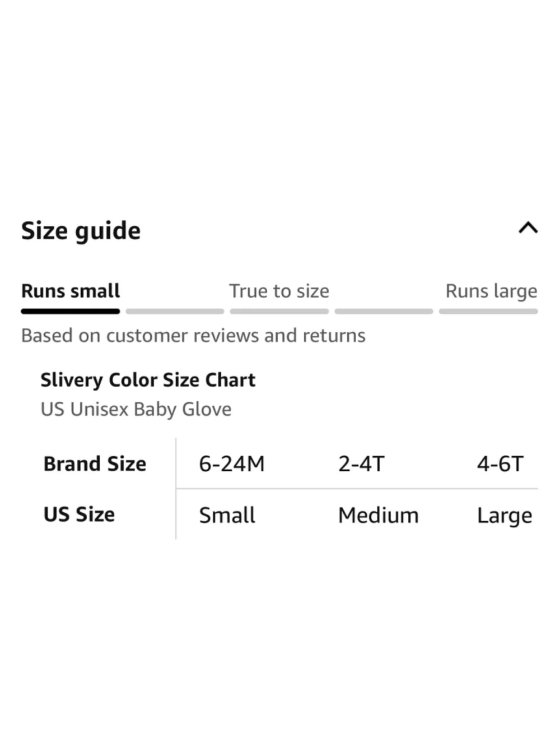Select the Medium US size cell
This screenshot has height=747, width=560.
(378, 515)
